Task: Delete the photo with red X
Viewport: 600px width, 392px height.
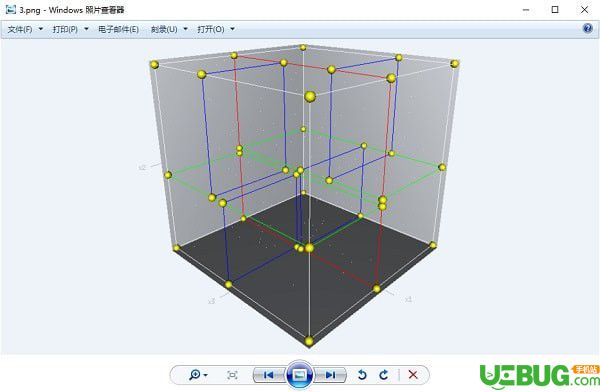Action: click(x=413, y=374)
